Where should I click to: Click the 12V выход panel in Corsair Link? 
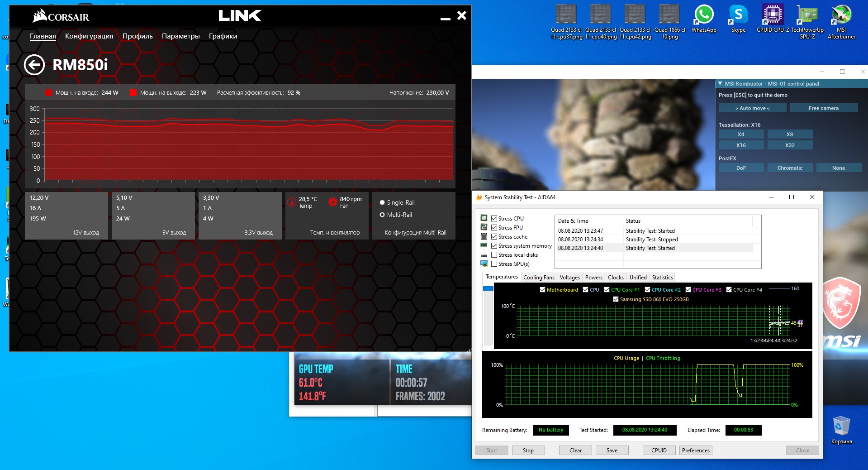(x=66, y=216)
